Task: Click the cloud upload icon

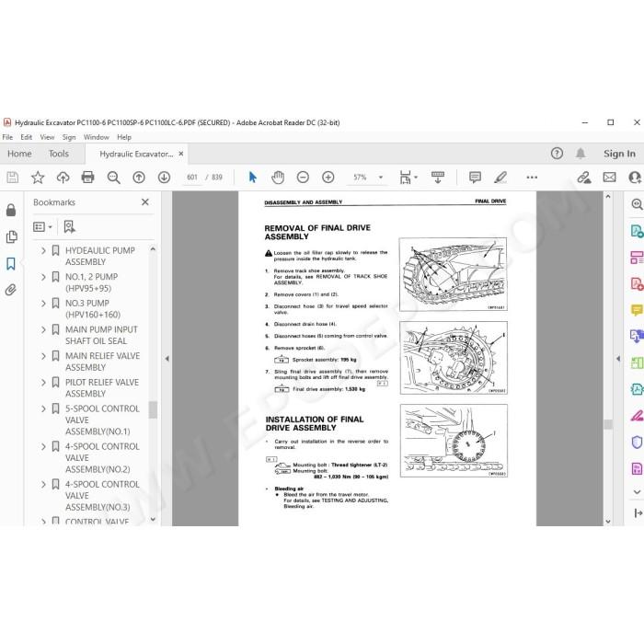Action: pos(63,178)
